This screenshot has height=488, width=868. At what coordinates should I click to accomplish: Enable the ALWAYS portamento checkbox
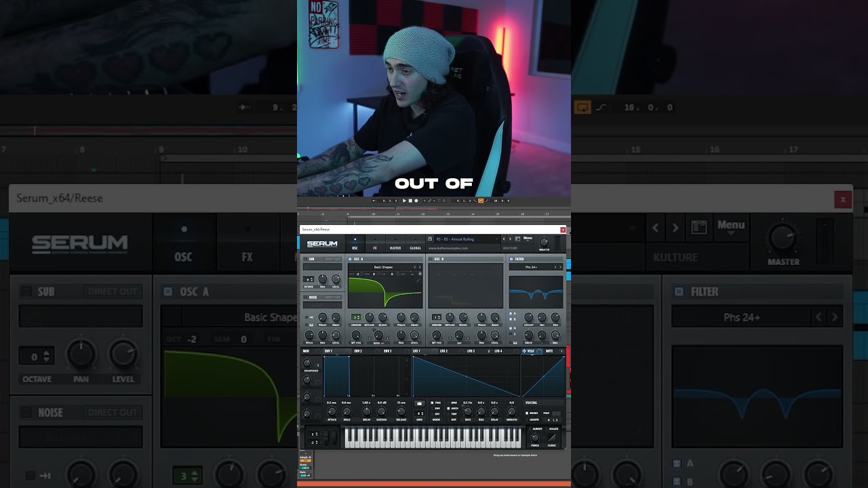(530, 429)
